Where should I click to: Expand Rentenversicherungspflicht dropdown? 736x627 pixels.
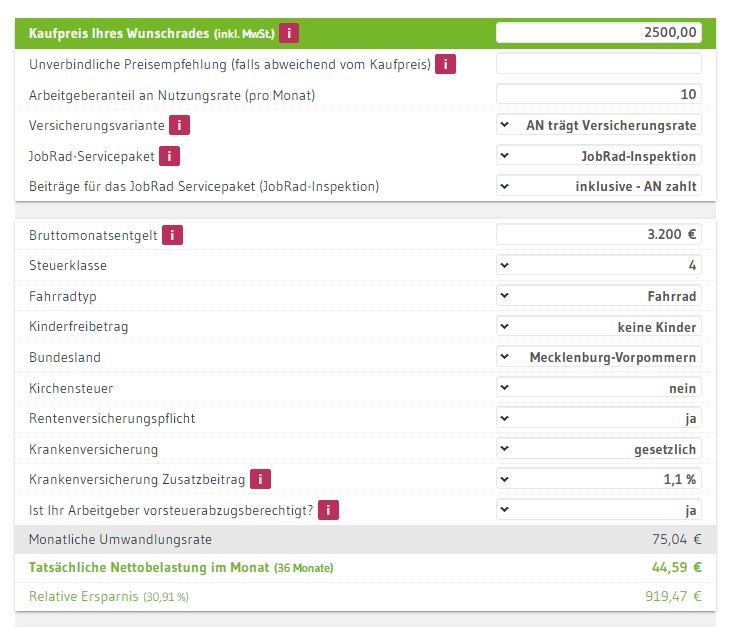[598, 418]
